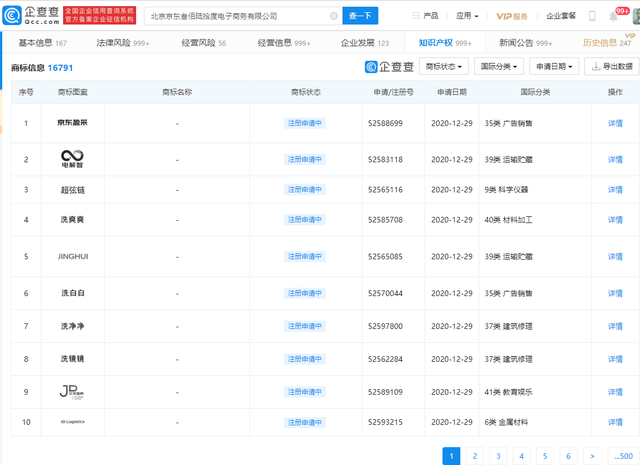The width and height of the screenshot is (640, 465).
Task: Focus the company name search field
Action: pyautogui.click(x=243, y=16)
